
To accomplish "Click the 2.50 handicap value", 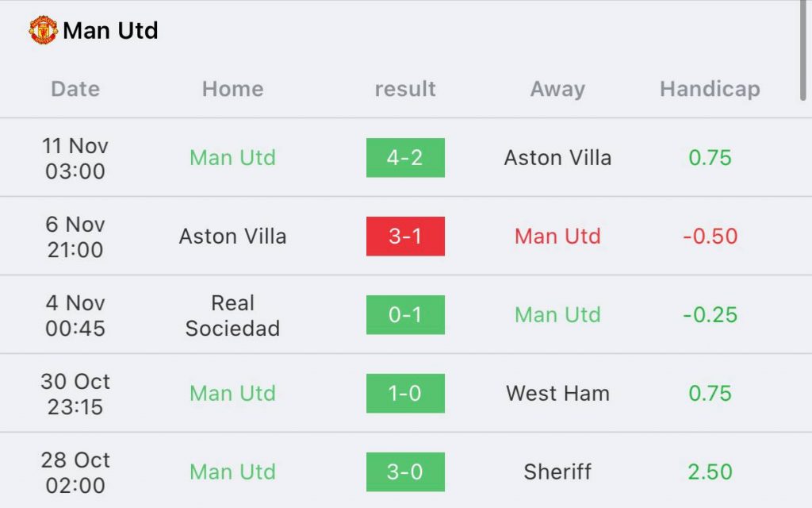I will (710, 472).
